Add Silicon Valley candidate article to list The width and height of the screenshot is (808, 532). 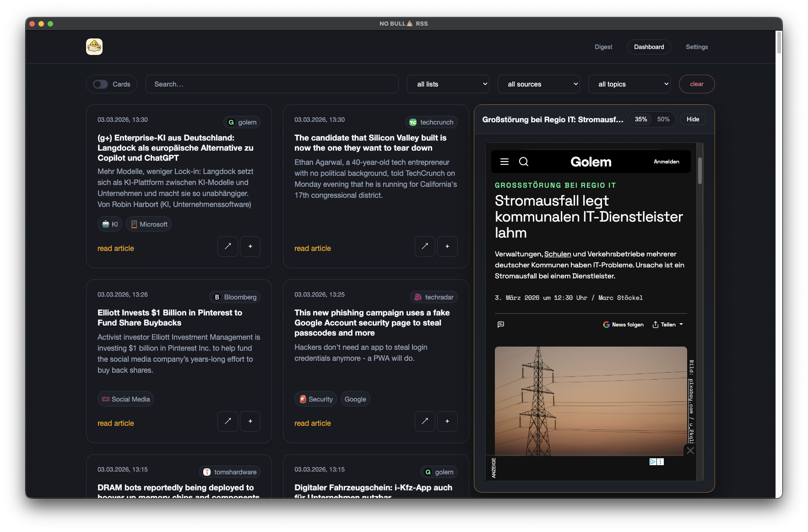pos(447,246)
